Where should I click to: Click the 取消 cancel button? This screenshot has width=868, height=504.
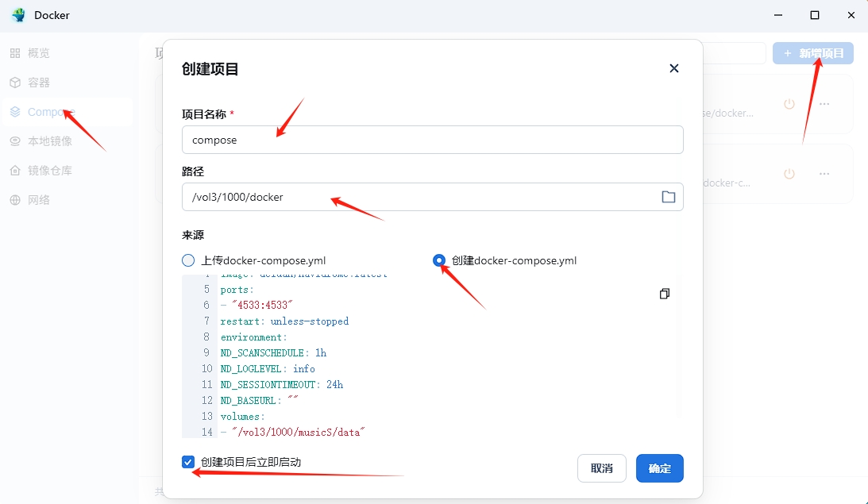(x=602, y=468)
